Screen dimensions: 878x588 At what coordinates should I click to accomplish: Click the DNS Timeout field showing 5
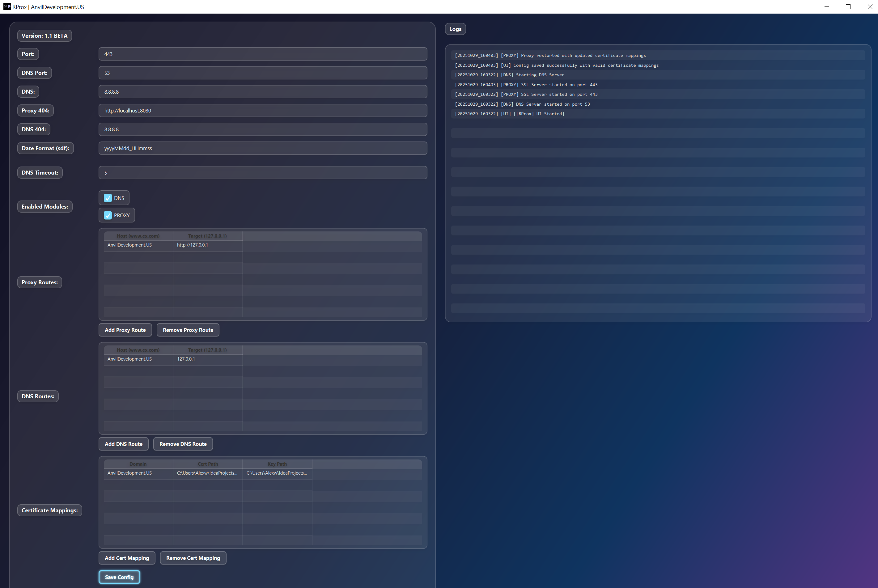click(263, 172)
